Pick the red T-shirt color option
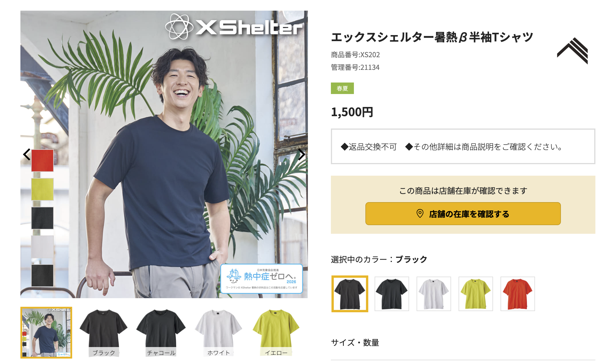Image resolution: width=602 pixels, height=364 pixels. tap(518, 294)
